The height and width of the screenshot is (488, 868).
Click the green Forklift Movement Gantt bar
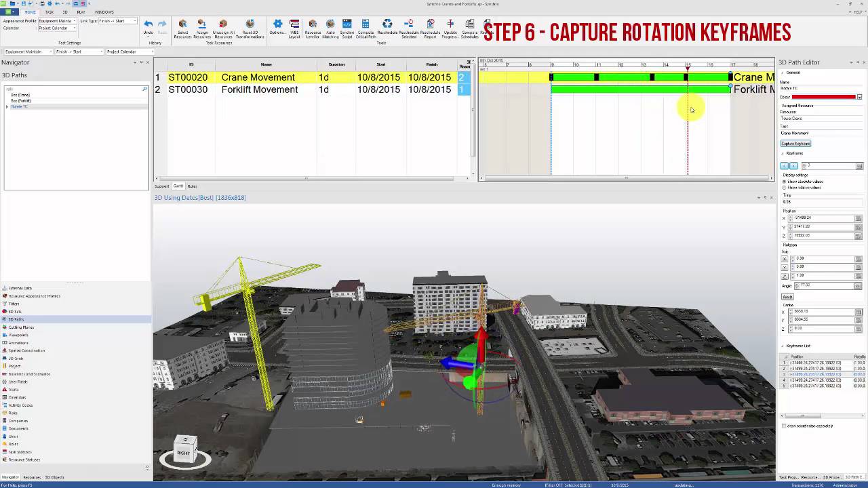tap(641, 89)
